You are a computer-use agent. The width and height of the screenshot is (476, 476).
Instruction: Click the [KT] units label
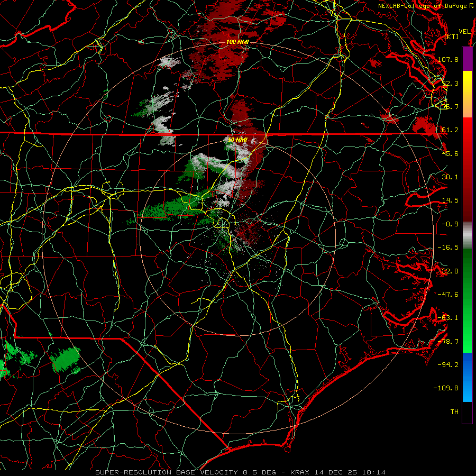(x=452, y=36)
